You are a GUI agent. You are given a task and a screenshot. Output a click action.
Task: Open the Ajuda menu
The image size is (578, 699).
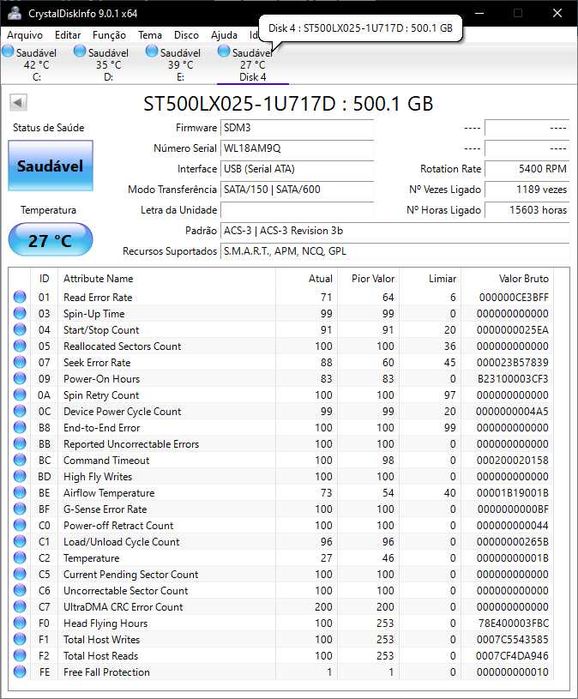(x=224, y=35)
